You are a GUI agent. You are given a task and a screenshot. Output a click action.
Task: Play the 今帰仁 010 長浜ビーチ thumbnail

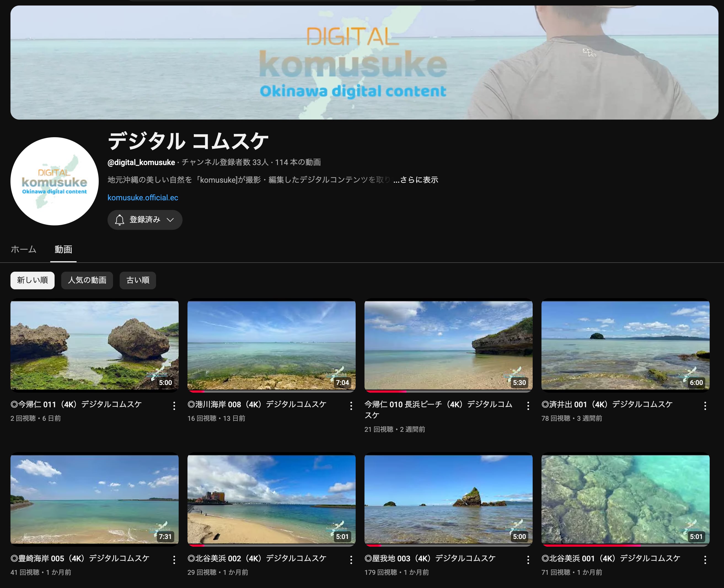[x=448, y=345]
